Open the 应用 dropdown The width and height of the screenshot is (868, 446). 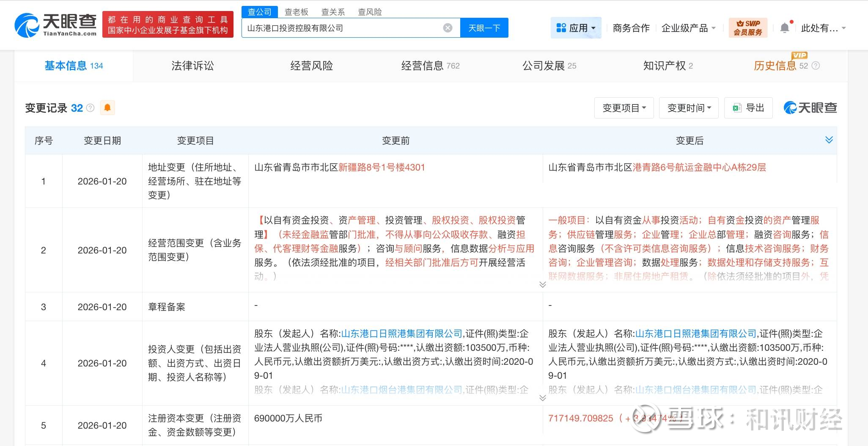(576, 28)
